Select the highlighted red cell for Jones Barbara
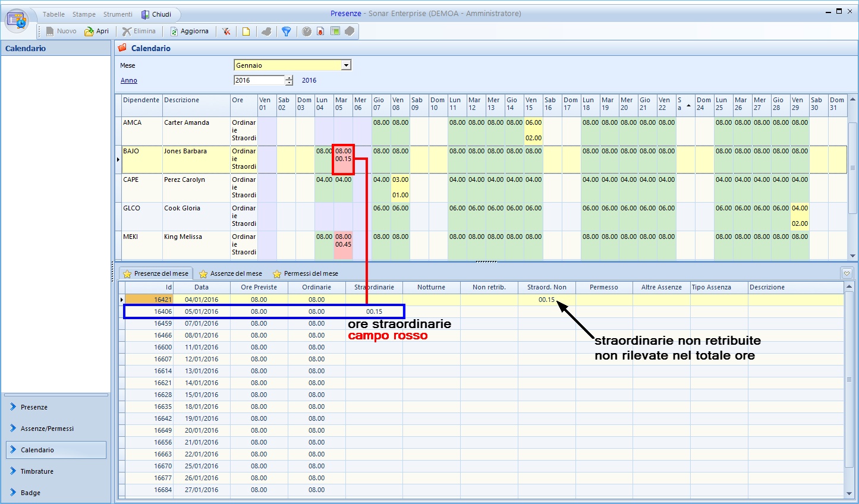The image size is (859, 504). pyautogui.click(x=343, y=159)
